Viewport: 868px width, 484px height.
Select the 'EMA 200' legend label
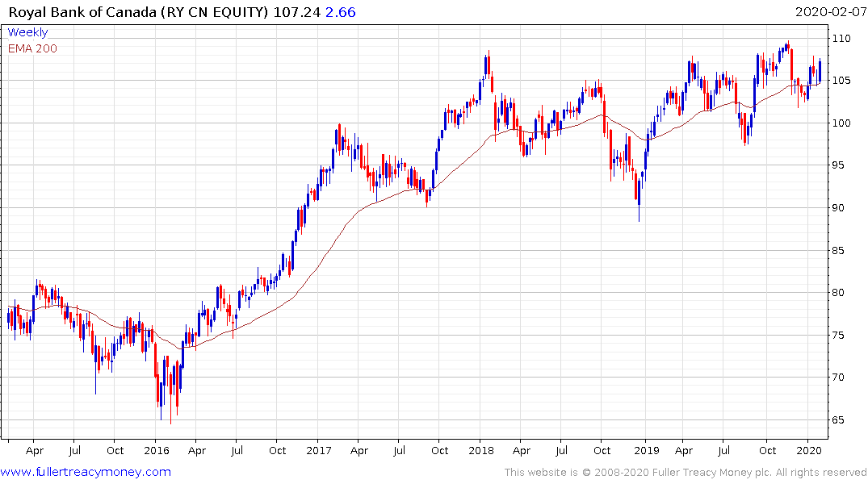(x=32, y=48)
